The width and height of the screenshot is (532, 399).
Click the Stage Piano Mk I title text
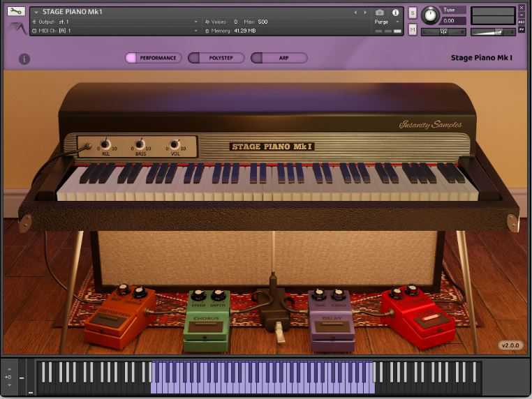pos(482,58)
